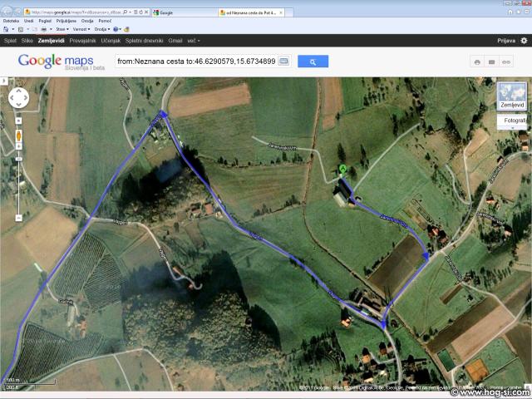532x399 pixels.
Task: Open the Gmail link in top bar
Action: pyautogui.click(x=175, y=40)
